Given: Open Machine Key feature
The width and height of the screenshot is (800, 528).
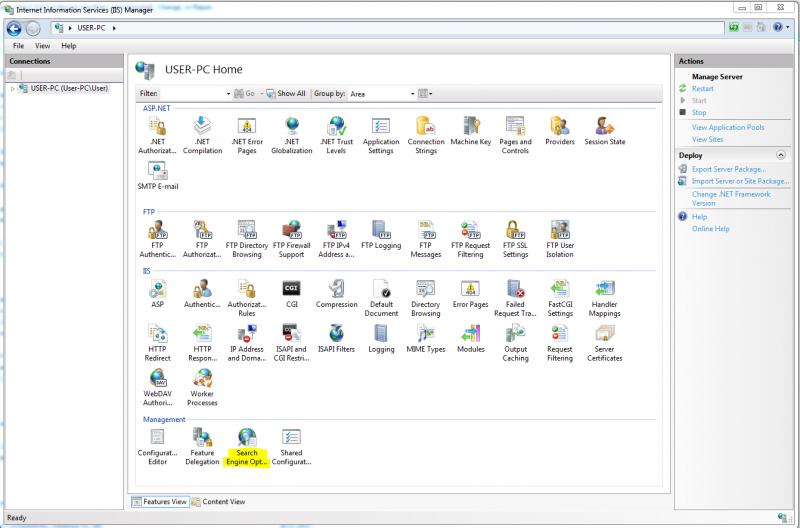Looking at the screenshot, I should coord(470,131).
